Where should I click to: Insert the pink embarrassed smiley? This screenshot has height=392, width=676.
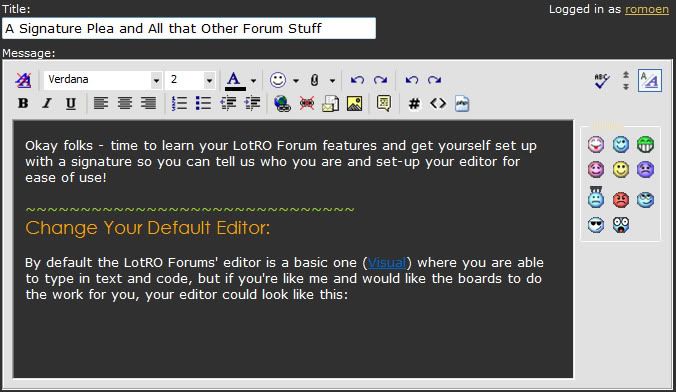click(596, 169)
